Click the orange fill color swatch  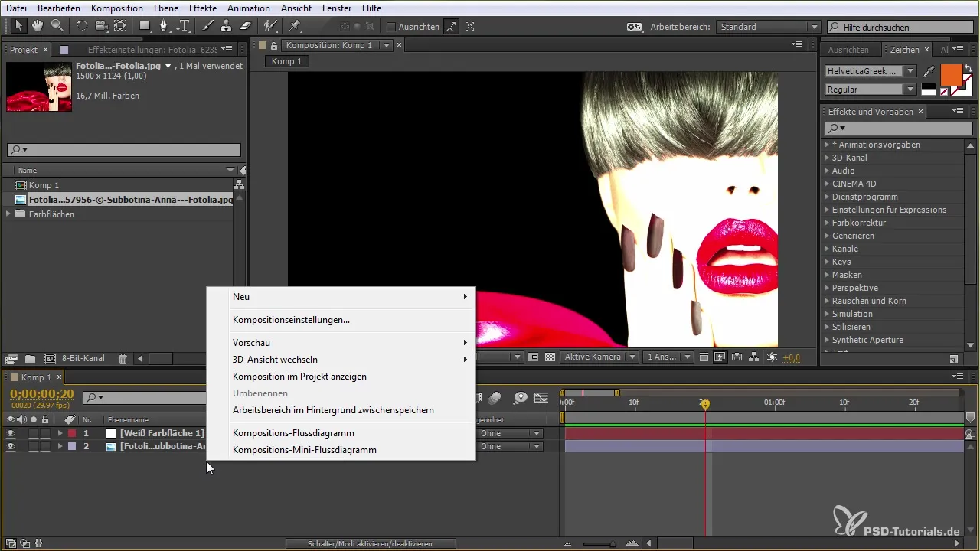point(951,76)
